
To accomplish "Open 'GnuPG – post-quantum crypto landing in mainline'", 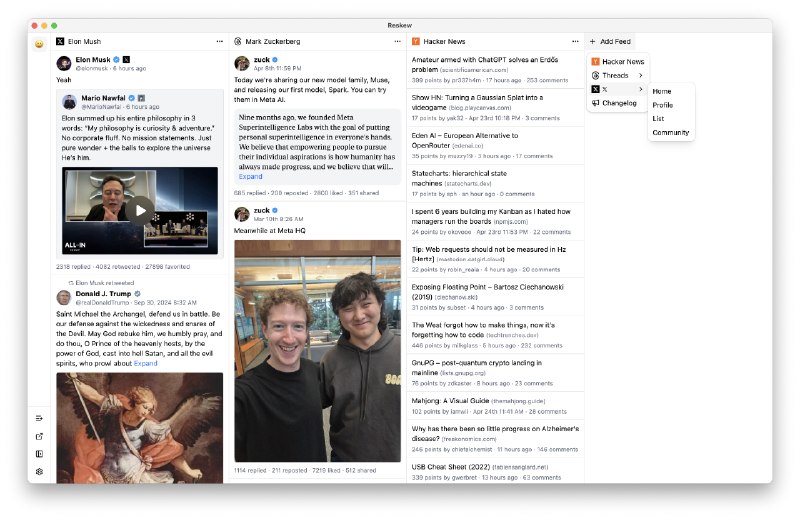I will (x=477, y=368).
